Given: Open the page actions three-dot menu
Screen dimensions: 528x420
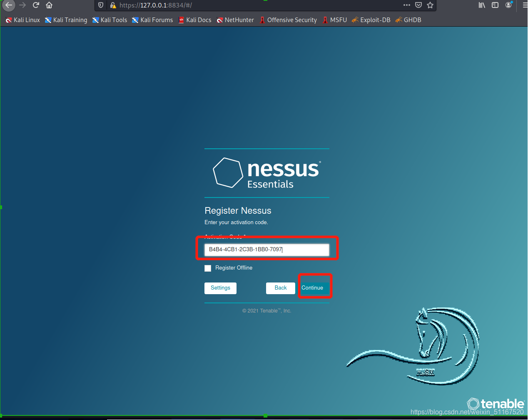Looking at the screenshot, I should tap(407, 5).
